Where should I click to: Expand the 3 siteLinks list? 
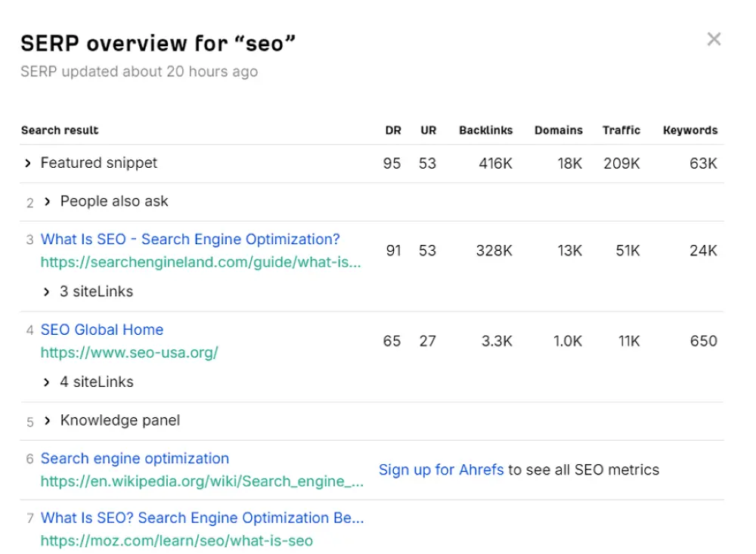click(46, 292)
